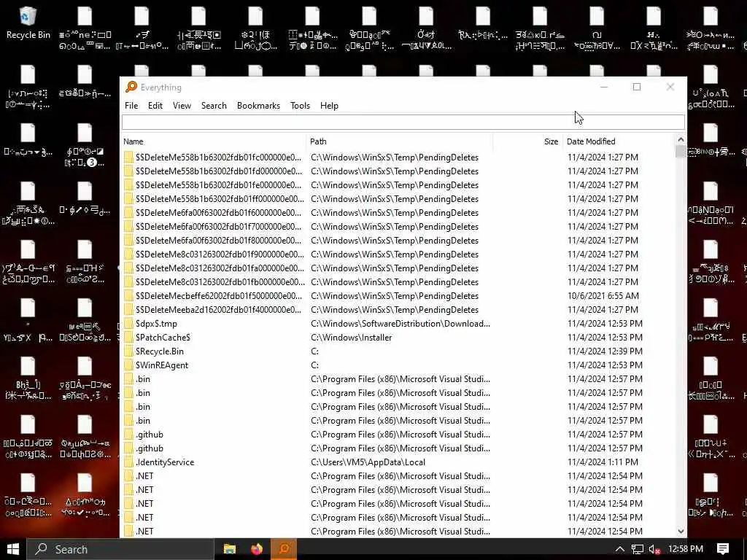Sort results by the Path column
The image size is (747, 560).
coord(400,141)
